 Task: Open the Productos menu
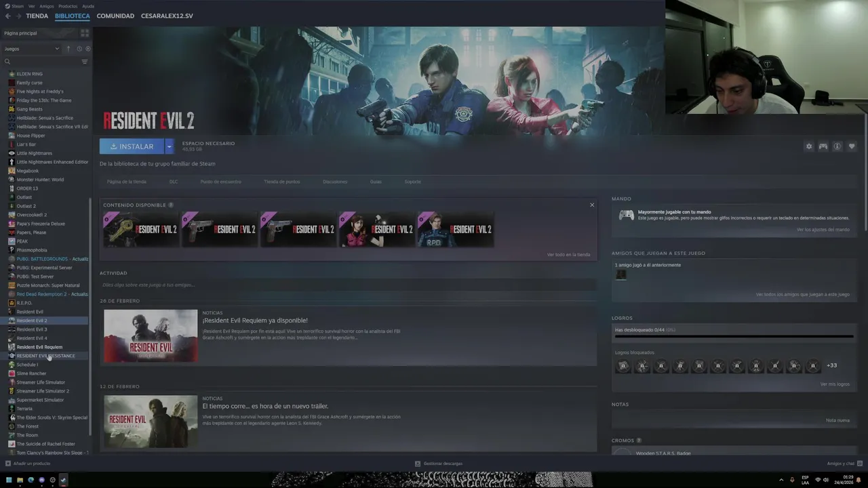(x=68, y=6)
